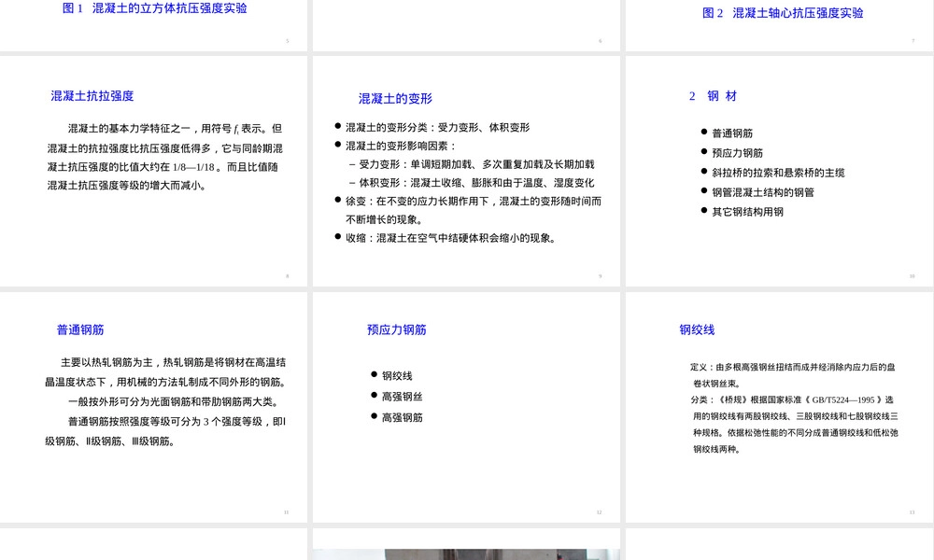Viewport: 934px width, 560px height.
Task: Select the slide 10 thumbnail titled 2 钢 材
Action: pos(780,172)
